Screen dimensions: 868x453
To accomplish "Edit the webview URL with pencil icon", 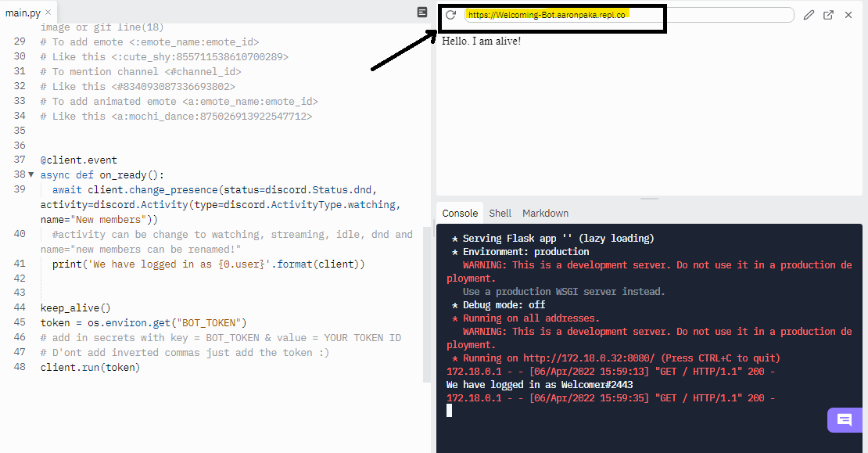I will pyautogui.click(x=809, y=15).
